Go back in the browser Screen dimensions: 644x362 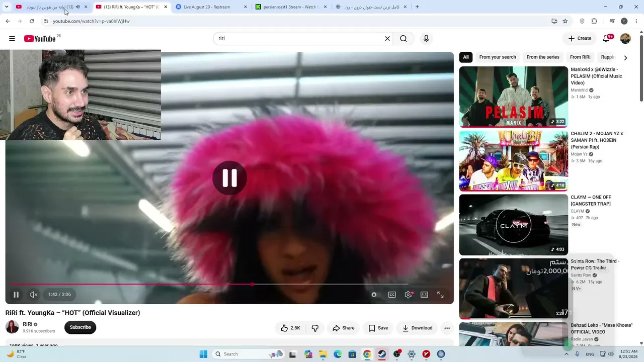point(8,21)
